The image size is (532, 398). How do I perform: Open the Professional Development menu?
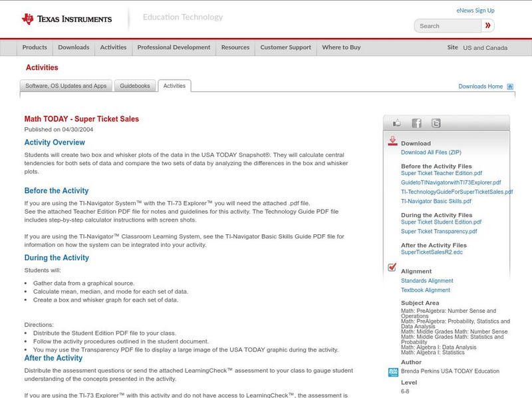(174, 47)
